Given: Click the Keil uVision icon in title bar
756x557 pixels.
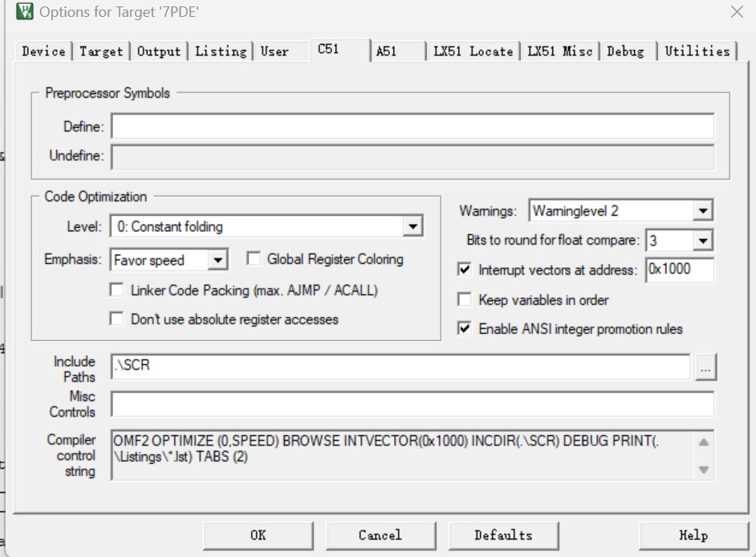Looking at the screenshot, I should coord(25,11).
